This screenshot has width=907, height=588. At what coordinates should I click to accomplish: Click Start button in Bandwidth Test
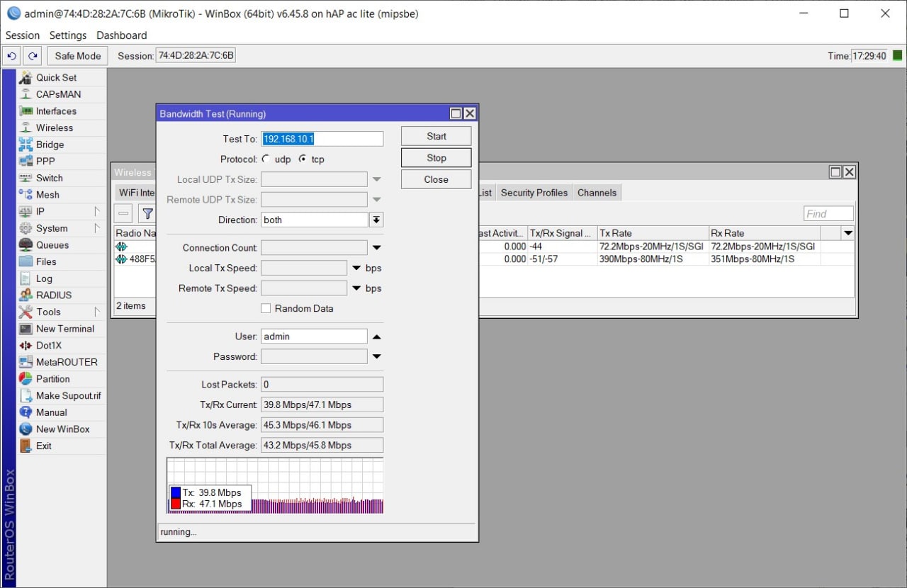click(436, 137)
